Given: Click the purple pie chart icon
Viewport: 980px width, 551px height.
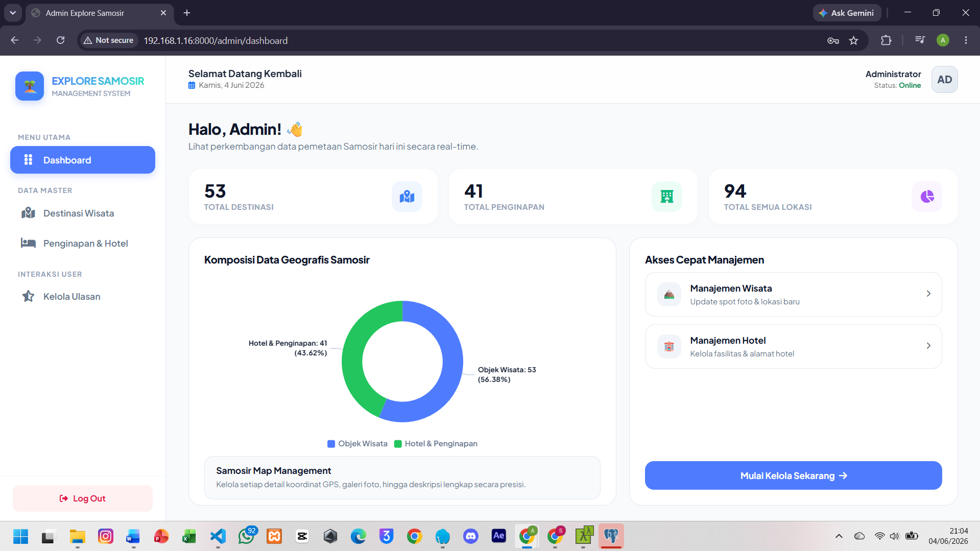Looking at the screenshot, I should (x=927, y=197).
